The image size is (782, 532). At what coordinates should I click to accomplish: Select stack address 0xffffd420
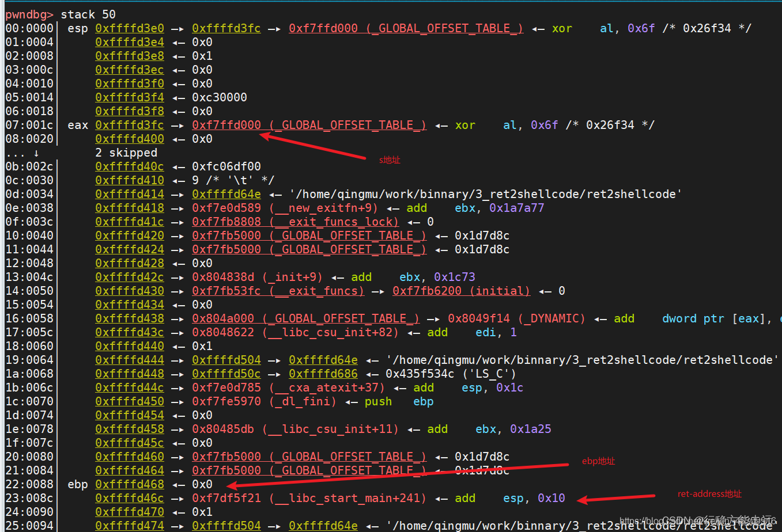pyautogui.click(x=130, y=235)
